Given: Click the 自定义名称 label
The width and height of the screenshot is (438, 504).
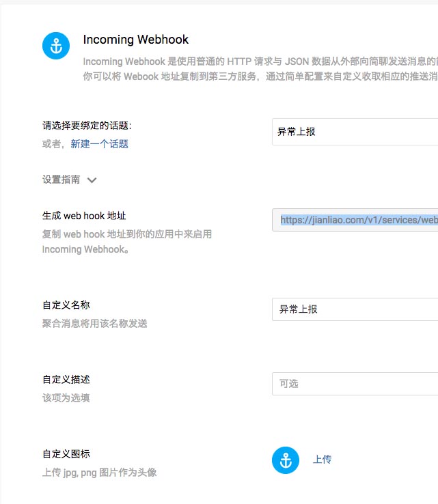Looking at the screenshot, I should (66, 305).
